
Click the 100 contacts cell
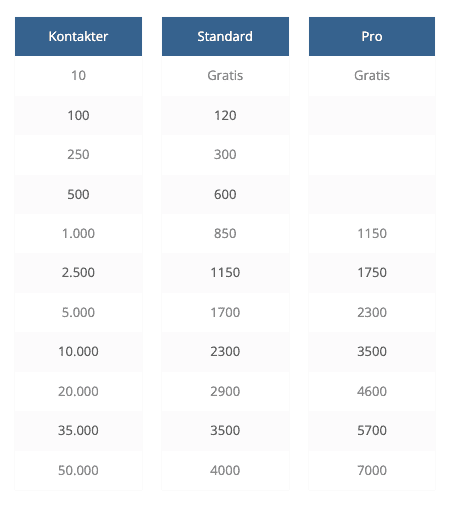click(78, 115)
